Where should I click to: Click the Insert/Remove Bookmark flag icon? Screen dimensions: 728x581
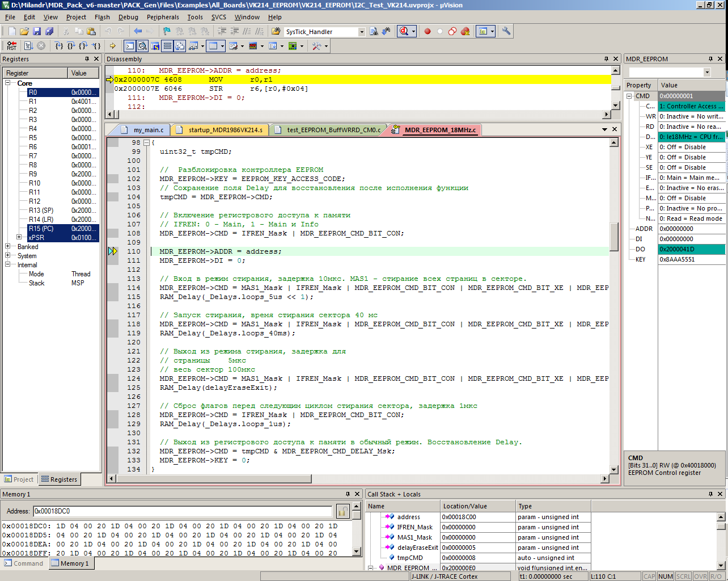(167, 31)
